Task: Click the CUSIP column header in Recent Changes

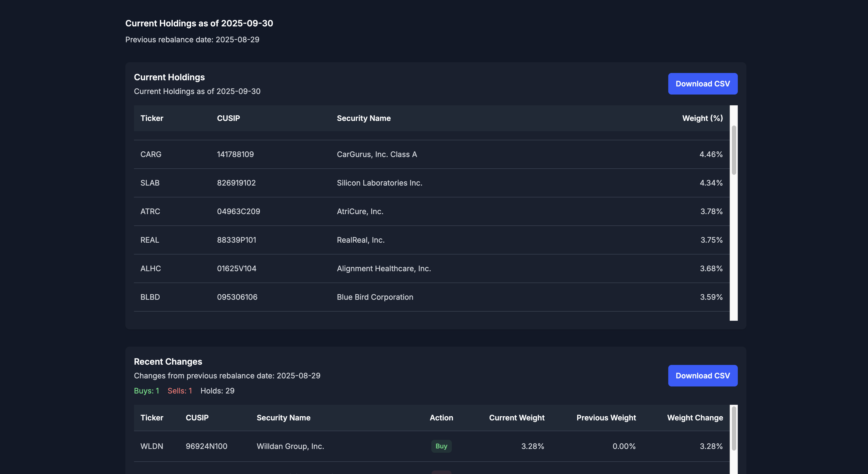Action: tap(197, 417)
